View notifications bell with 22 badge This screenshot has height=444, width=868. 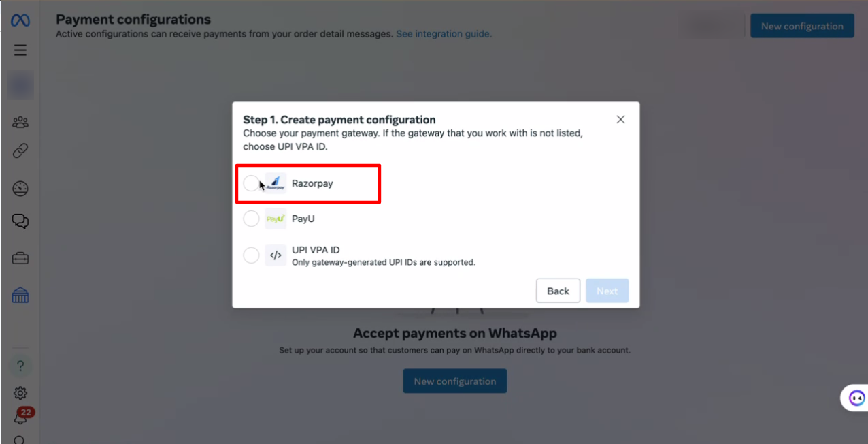[20, 417]
